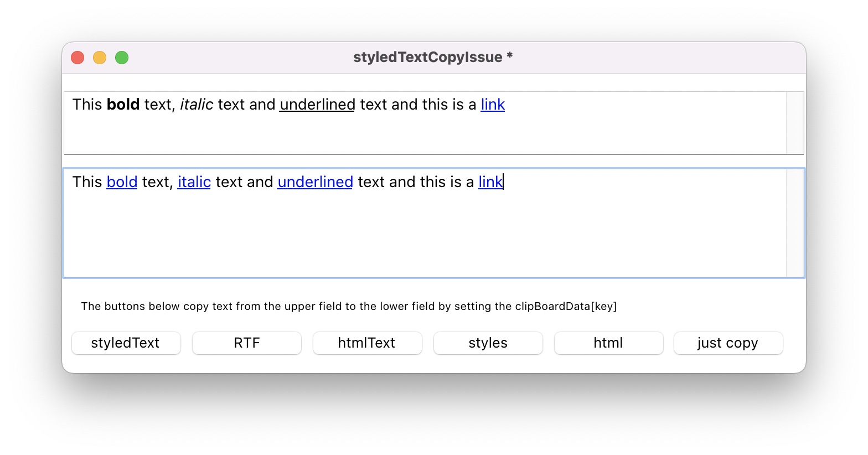The image size is (868, 455).
Task: Click the italic word in upper field
Action: (197, 105)
